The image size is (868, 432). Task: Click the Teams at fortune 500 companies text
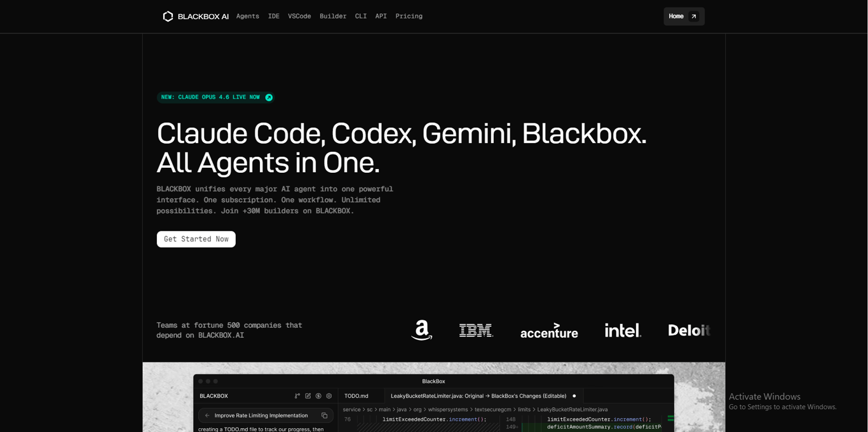click(x=229, y=330)
